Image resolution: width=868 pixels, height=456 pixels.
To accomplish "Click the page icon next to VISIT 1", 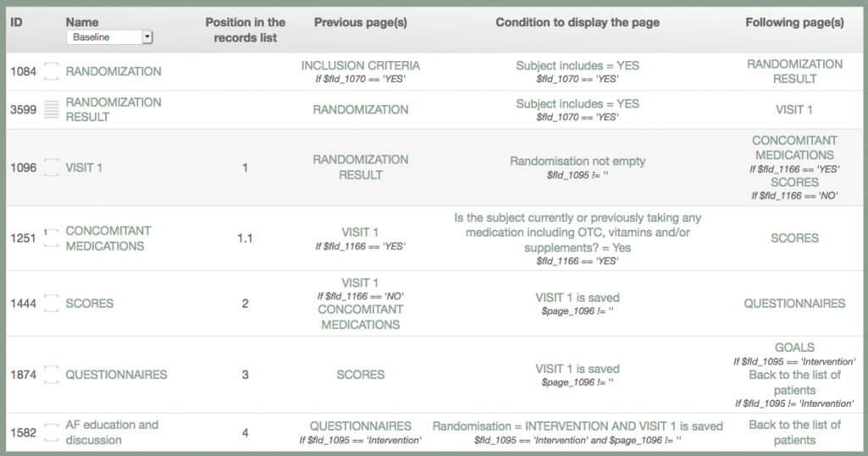I will point(52,167).
